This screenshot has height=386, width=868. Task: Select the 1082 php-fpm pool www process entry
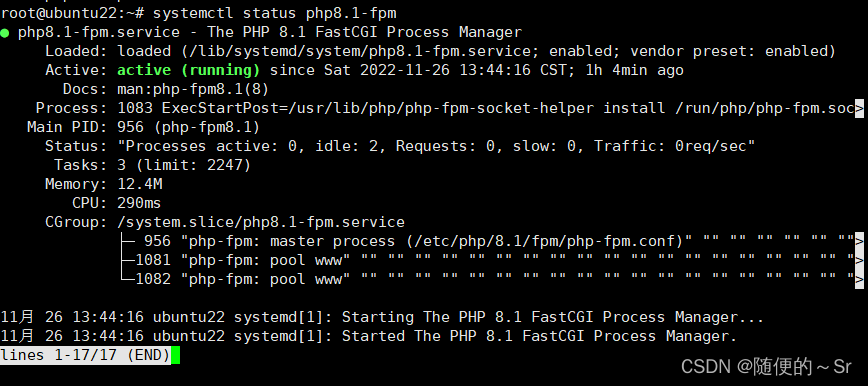[x=242, y=279]
